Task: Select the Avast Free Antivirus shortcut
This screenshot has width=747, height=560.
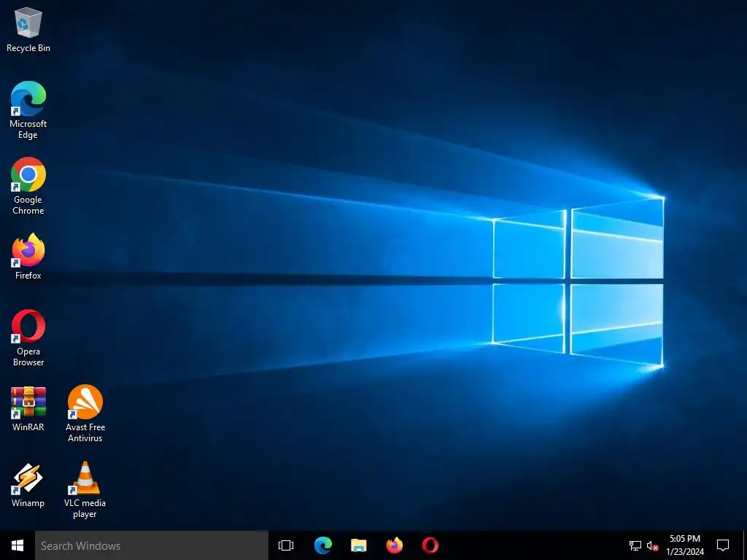Action: (85, 413)
